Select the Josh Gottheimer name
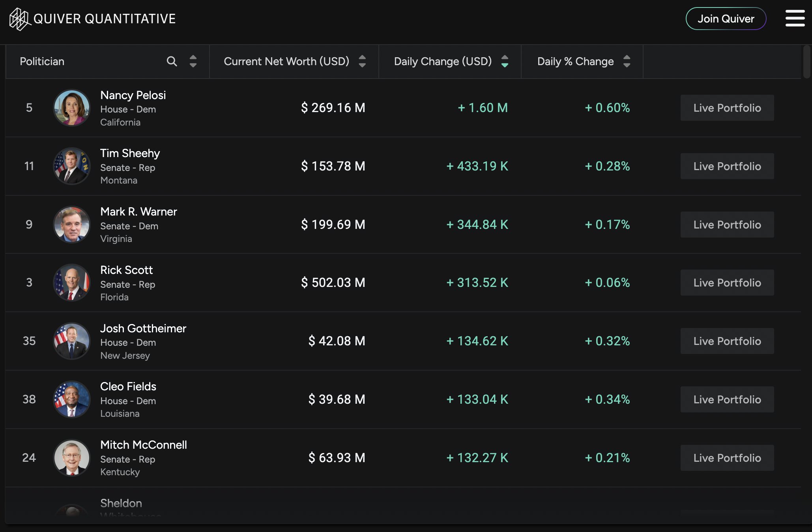The width and height of the screenshot is (812, 532). [x=143, y=328]
